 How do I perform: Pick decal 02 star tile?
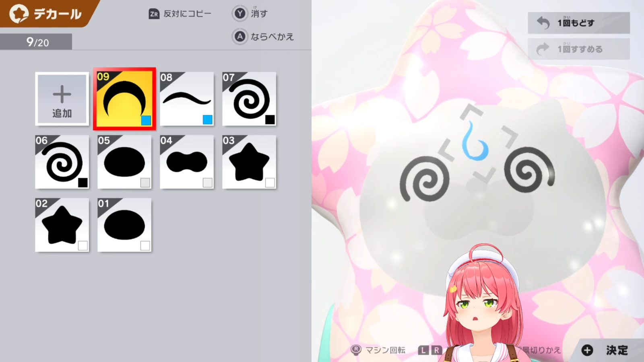pyautogui.click(x=62, y=225)
